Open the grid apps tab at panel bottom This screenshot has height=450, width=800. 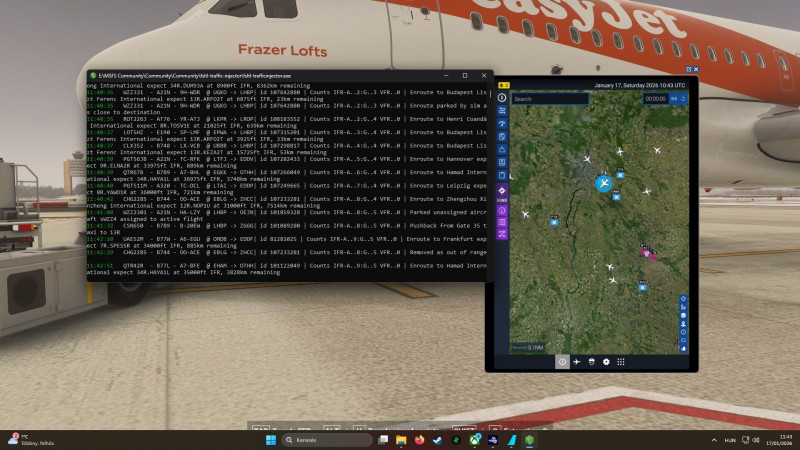(621, 362)
